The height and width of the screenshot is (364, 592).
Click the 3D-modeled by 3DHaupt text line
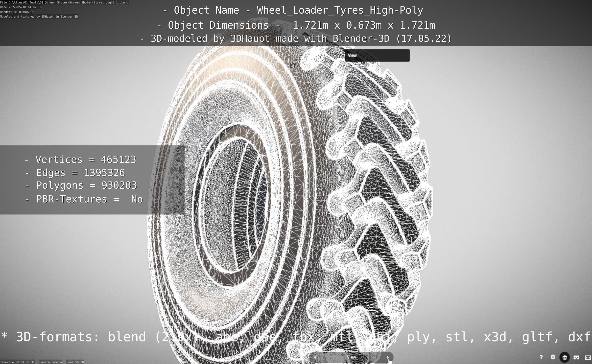tap(296, 39)
